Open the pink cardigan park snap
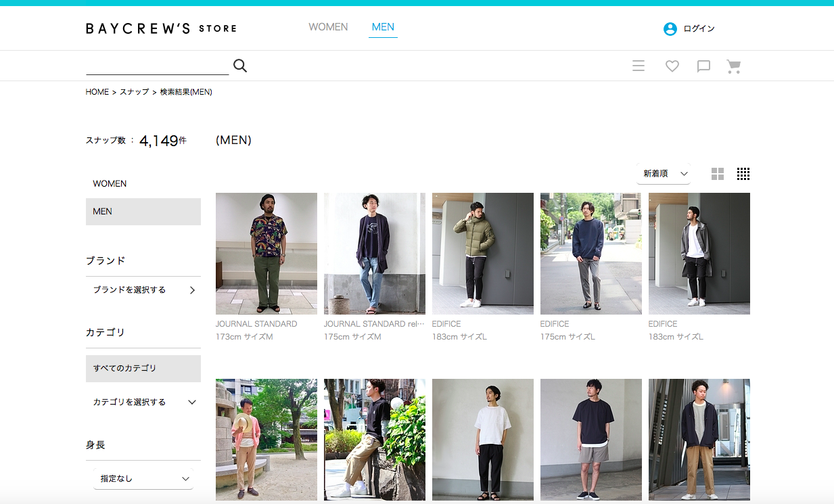Screen dimensions: 834x504 (267, 440)
